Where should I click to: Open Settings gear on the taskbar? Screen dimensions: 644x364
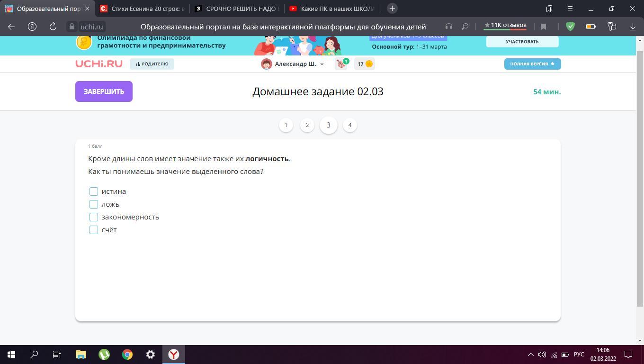click(x=151, y=355)
